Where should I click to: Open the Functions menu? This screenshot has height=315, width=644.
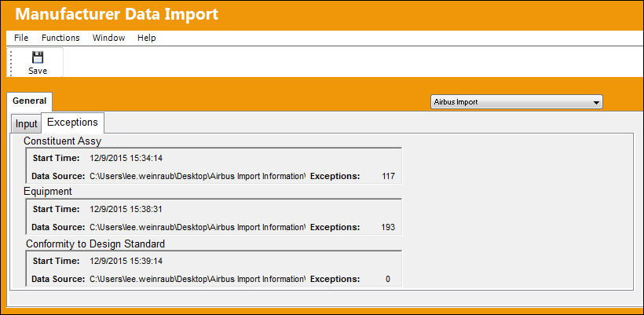(60, 38)
